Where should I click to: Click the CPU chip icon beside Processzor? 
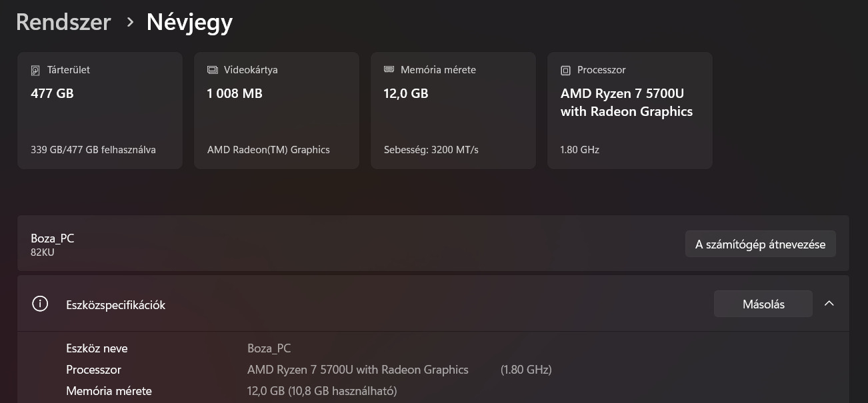[566, 70]
